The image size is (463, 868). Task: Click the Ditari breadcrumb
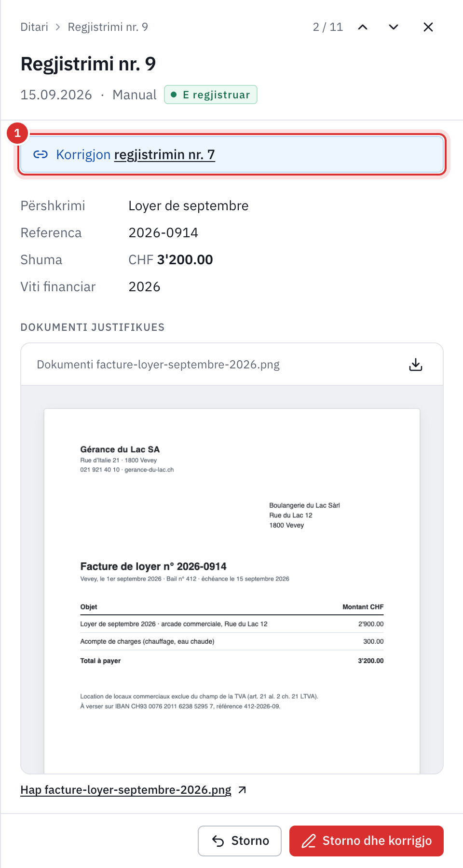pos(34,27)
